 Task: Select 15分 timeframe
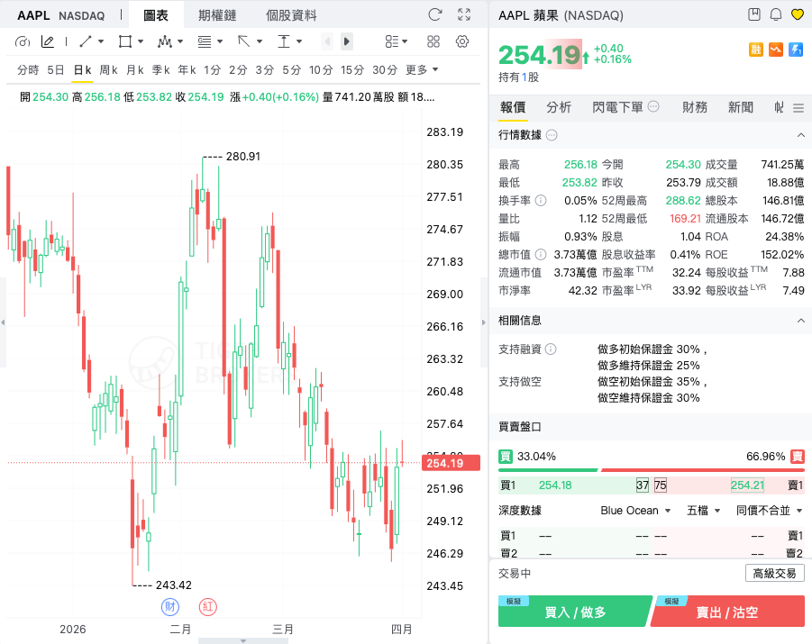(352, 70)
